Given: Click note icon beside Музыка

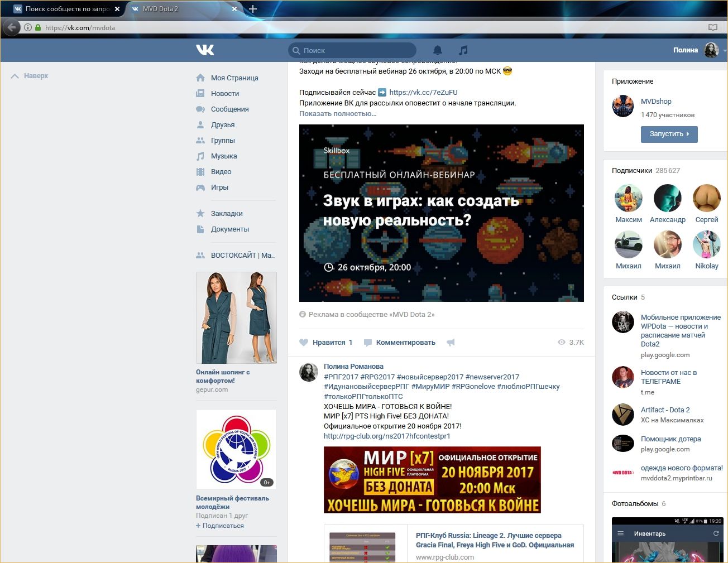Looking at the screenshot, I should [x=200, y=156].
